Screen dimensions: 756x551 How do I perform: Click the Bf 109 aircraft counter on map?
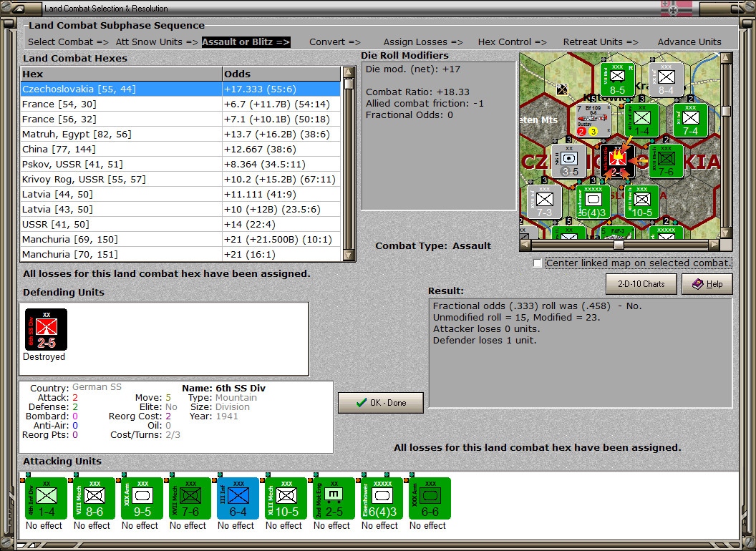(x=593, y=120)
